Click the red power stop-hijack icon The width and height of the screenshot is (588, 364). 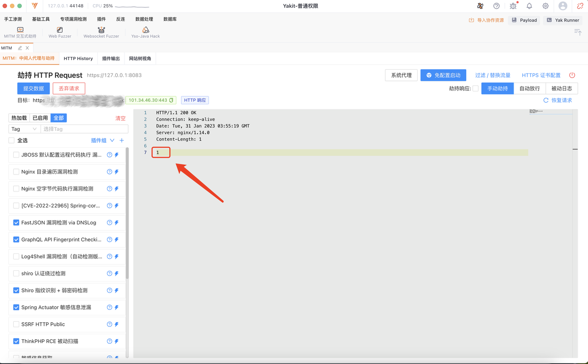pos(572,75)
